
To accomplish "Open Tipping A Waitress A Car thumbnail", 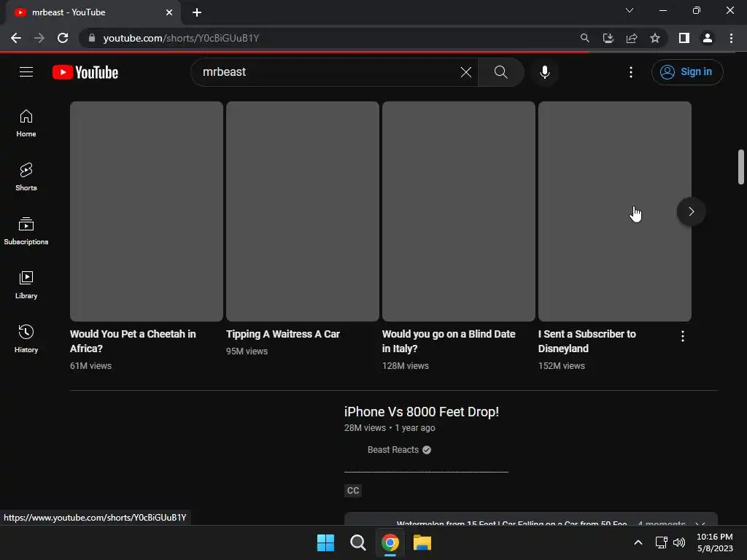I will click(x=303, y=211).
